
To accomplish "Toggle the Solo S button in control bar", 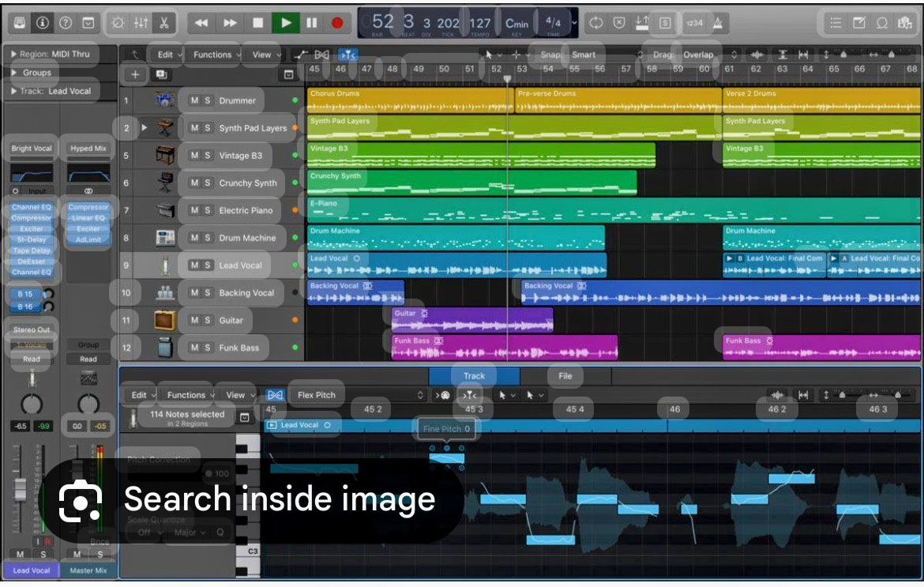I will 665,23.
